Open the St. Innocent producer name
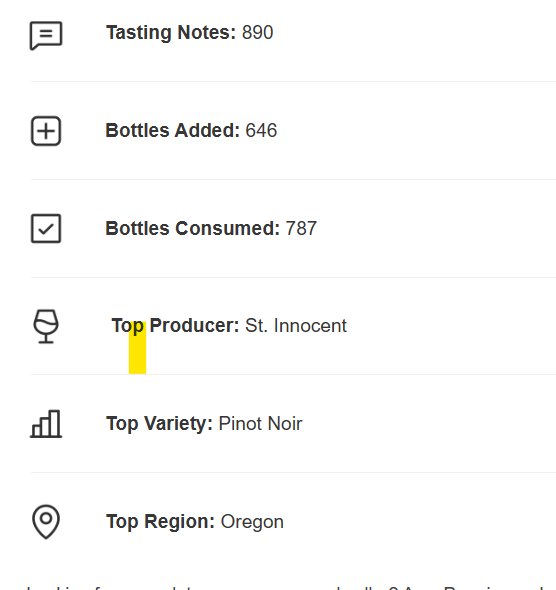Image resolution: width=556 pixels, height=590 pixels. tap(296, 326)
